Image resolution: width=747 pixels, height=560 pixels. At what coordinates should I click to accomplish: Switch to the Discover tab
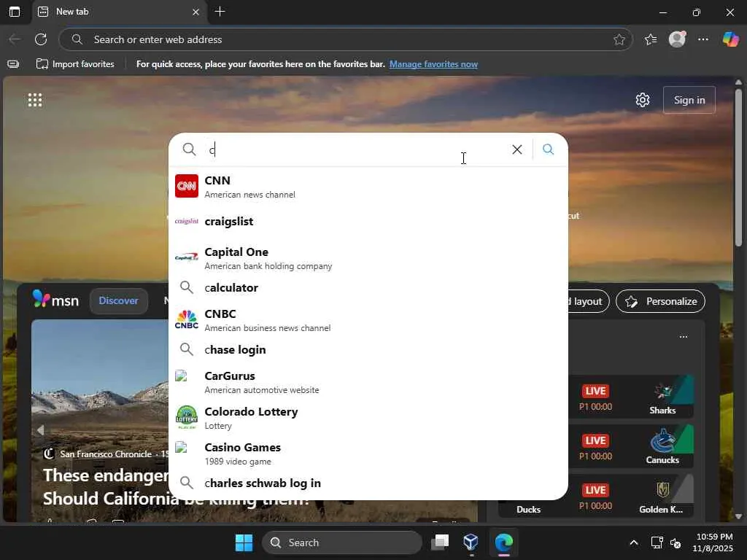click(118, 300)
